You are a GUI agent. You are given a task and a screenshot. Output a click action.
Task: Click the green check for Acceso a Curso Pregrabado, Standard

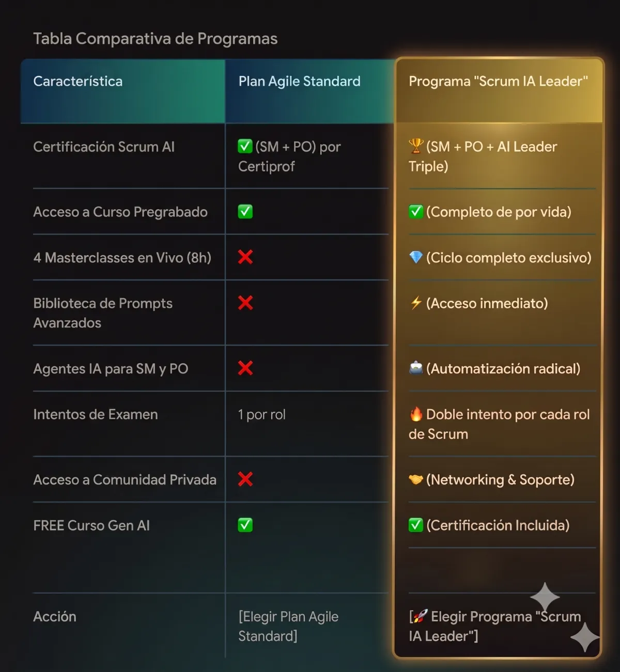point(245,211)
